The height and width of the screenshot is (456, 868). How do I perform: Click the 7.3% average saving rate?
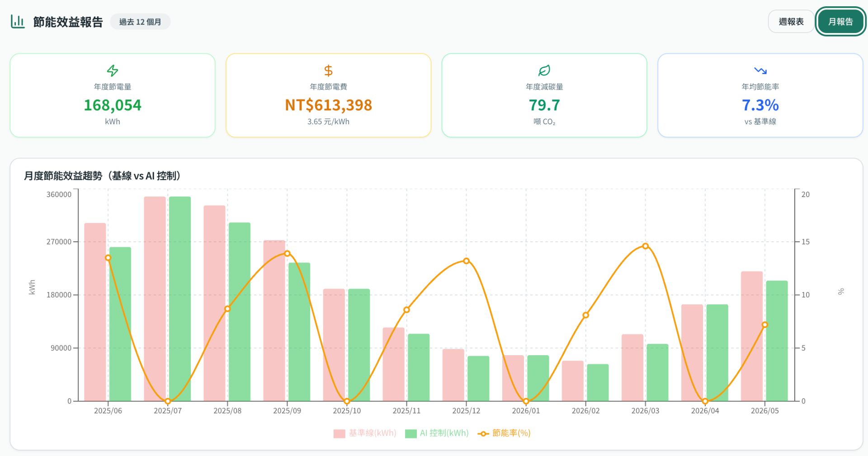point(760,105)
